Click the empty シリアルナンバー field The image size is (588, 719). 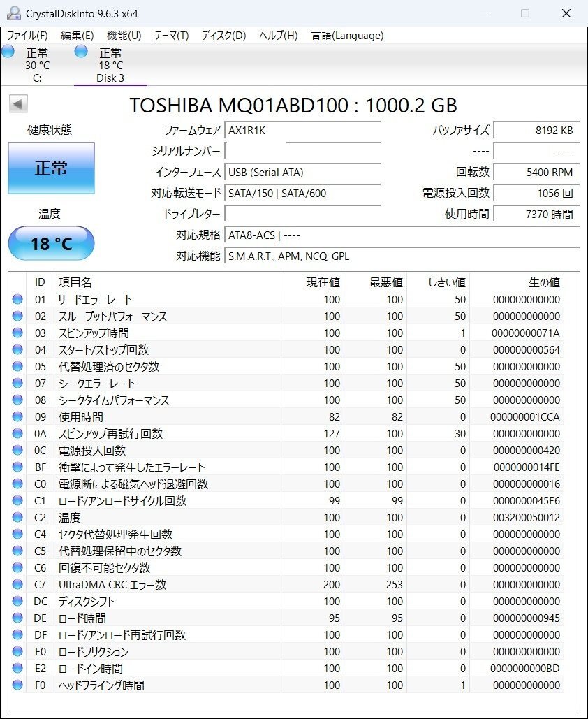[302, 152]
